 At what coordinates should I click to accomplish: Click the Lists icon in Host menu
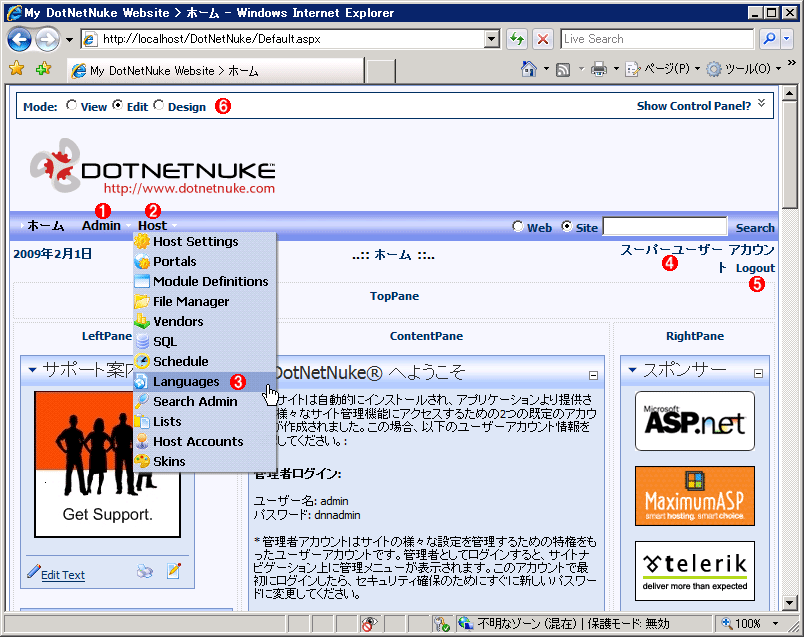click(142, 421)
